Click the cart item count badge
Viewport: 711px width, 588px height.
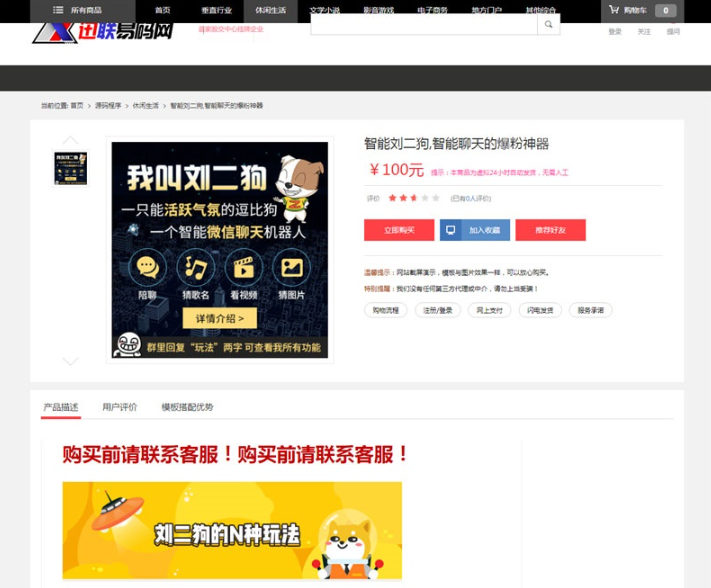tap(666, 10)
